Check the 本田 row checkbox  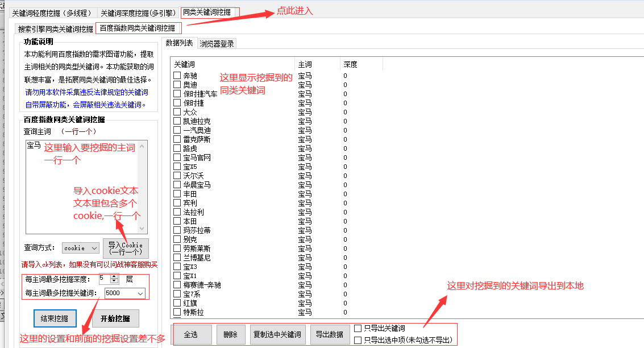coord(177,221)
